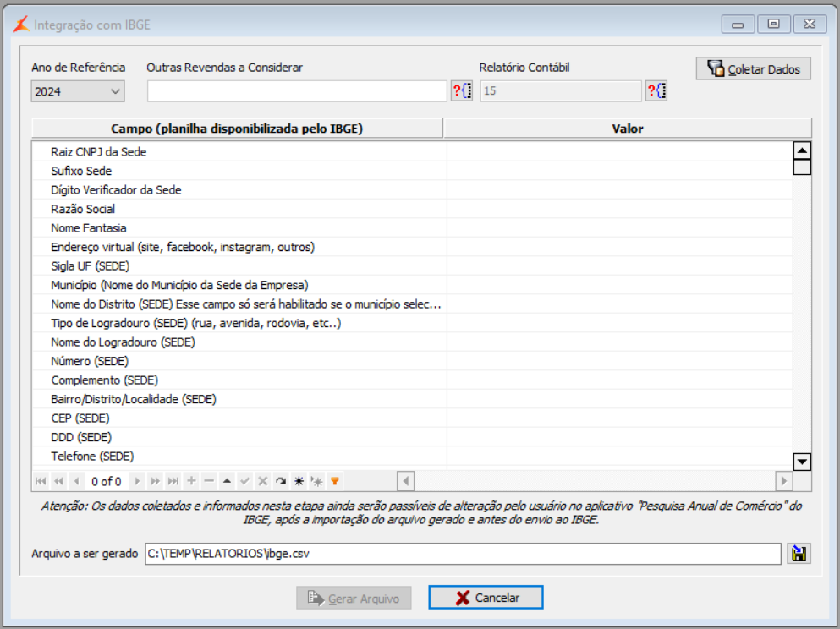The width and height of the screenshot is (840, 629).
Task: Click the Cancelar button
Action: [486, 598]
